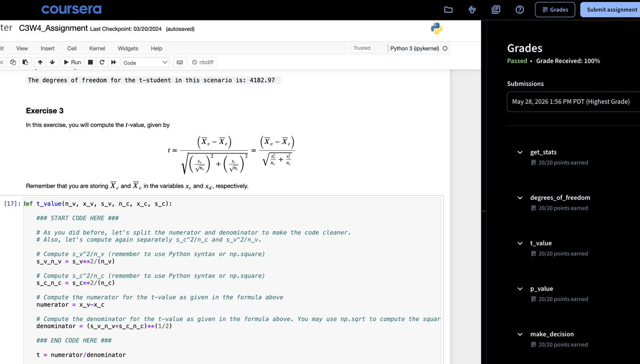The image size is (640, 364).
Task: Click the panel divider resize handle
Action: [x=484, y=212]
